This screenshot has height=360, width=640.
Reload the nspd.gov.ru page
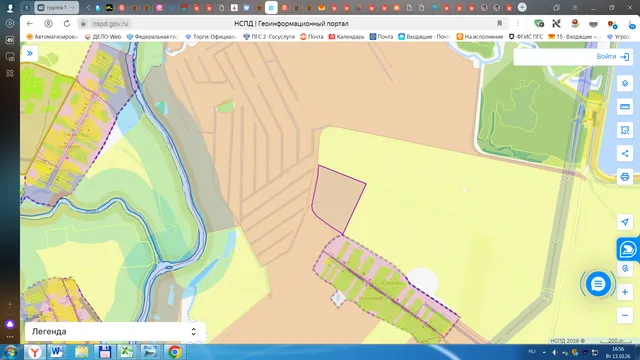[x=67, y=24]
